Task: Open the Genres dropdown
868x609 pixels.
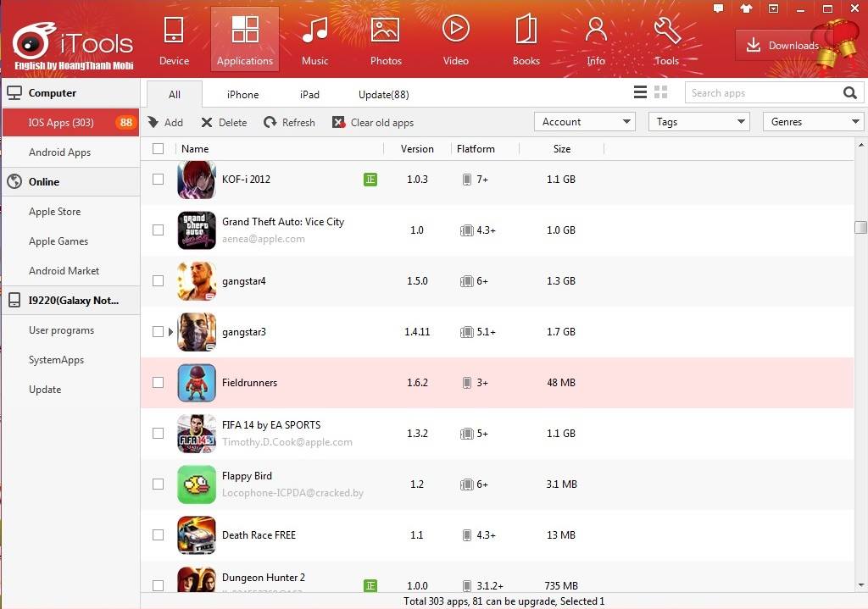Action: tap(813, 122)
